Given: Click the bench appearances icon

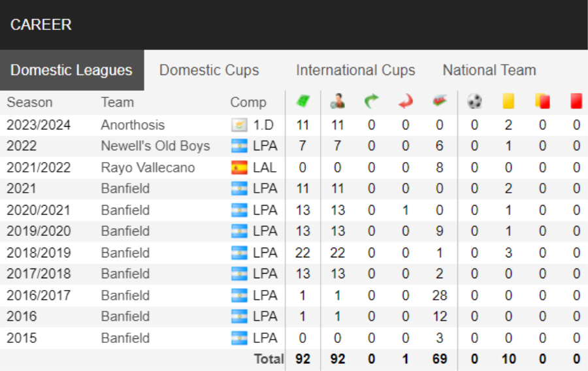Looking at the screenshot, I should [440, 101].
